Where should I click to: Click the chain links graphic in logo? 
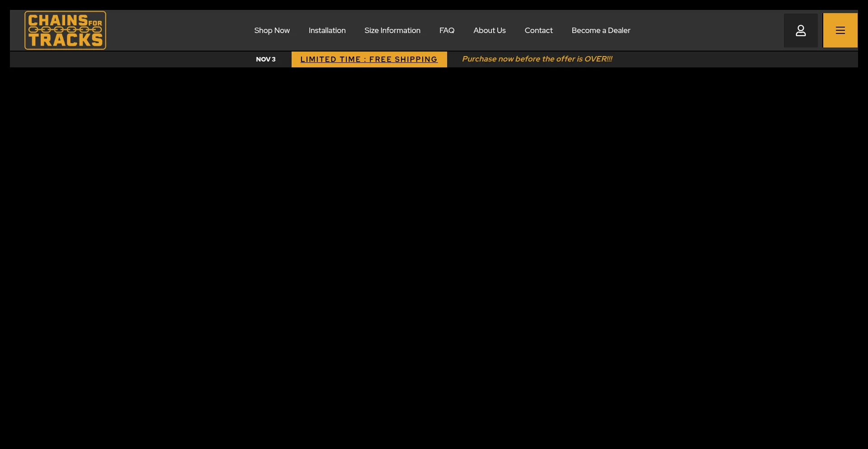click(x=65, y=30)
